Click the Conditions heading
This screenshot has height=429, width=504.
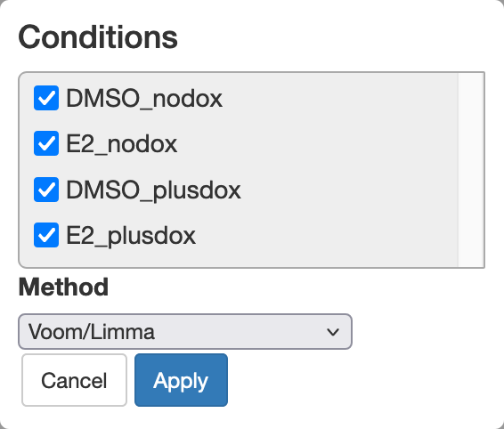(98, 37)
